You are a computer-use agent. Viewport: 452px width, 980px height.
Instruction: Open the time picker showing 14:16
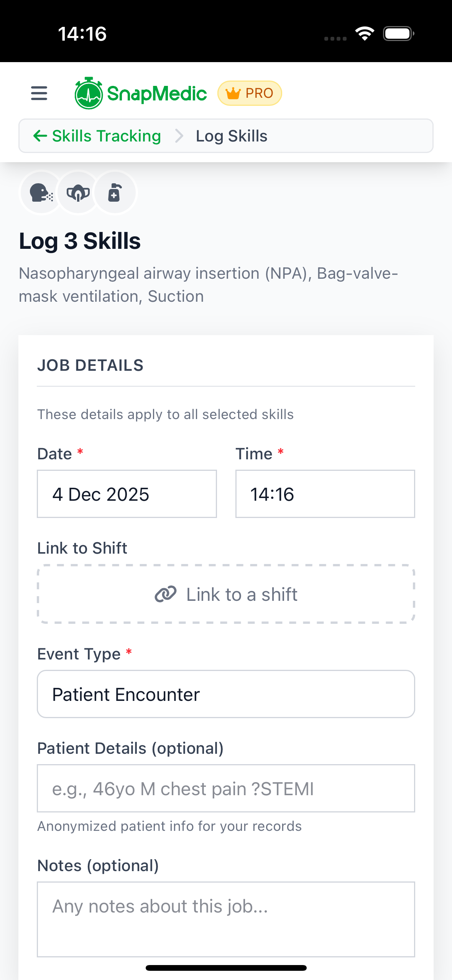click(x=324, y=494)
